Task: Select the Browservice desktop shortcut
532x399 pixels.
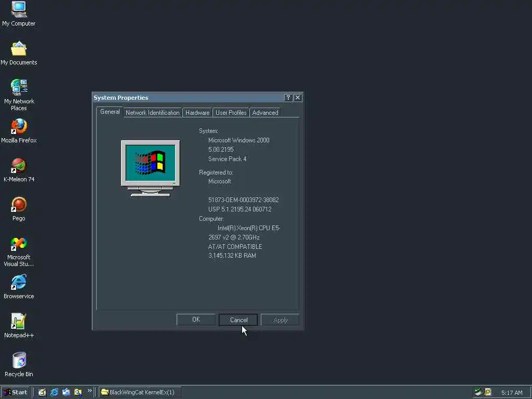Action: [x=19, y=287]
